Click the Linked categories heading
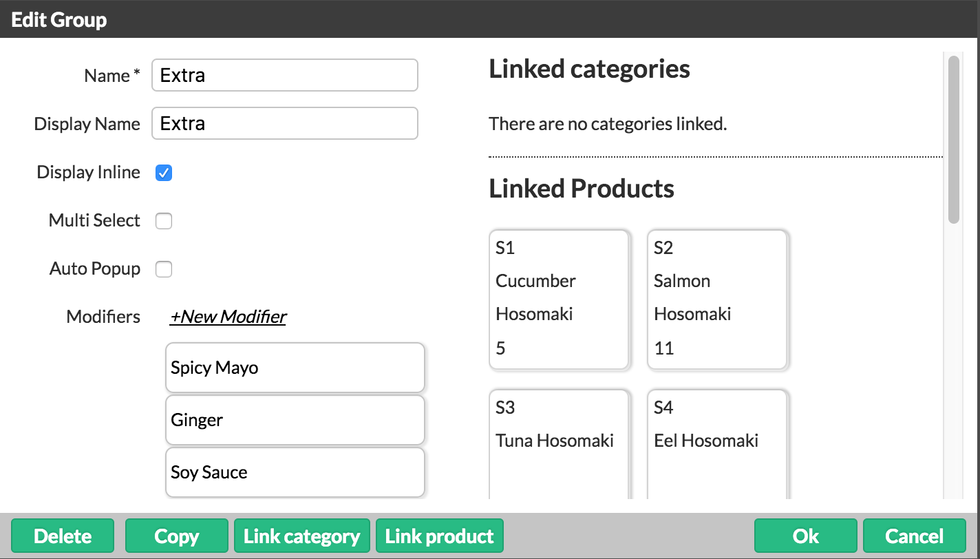This screenshot has width=980, height=559. click(x=590, y=69)
